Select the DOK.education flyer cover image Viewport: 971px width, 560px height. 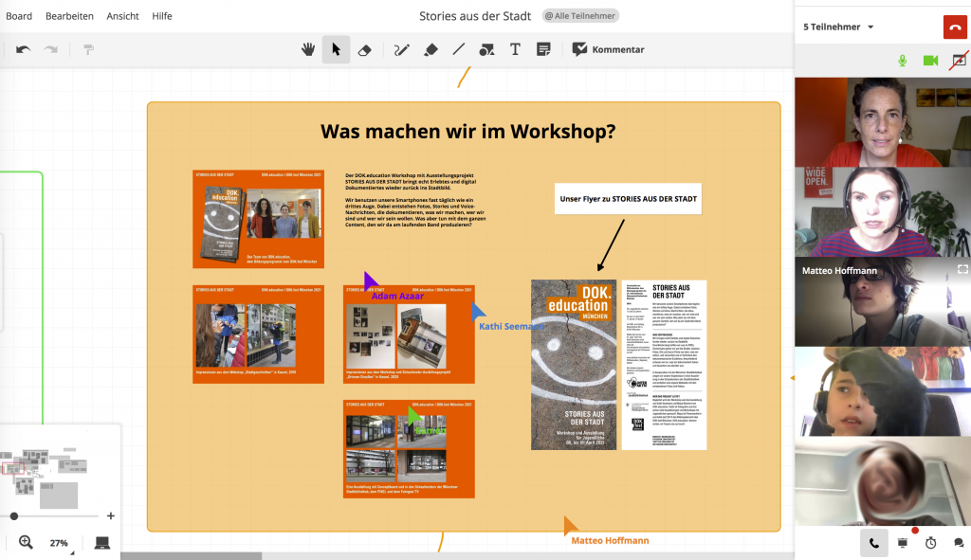click(574, 365)
